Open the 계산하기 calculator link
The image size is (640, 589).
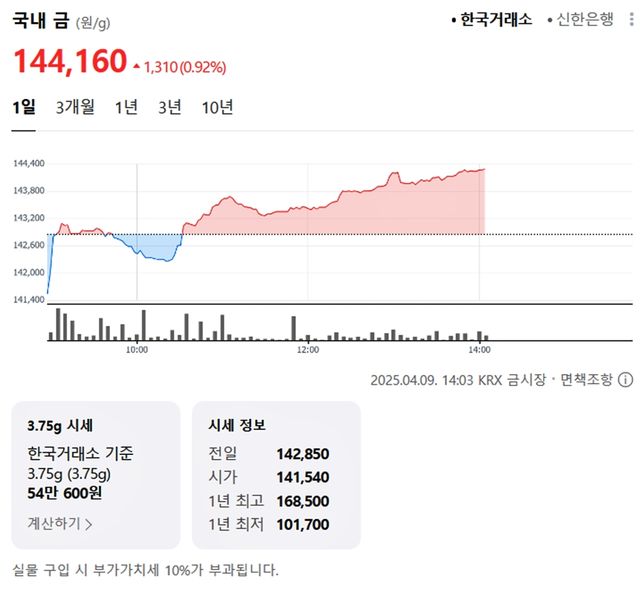point(60,523)
